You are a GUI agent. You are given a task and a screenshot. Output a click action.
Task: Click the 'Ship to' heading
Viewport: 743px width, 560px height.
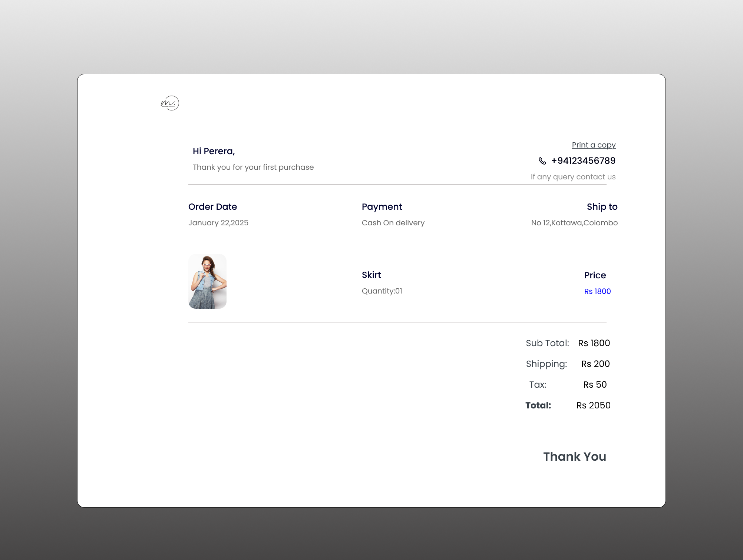(602, 206)
